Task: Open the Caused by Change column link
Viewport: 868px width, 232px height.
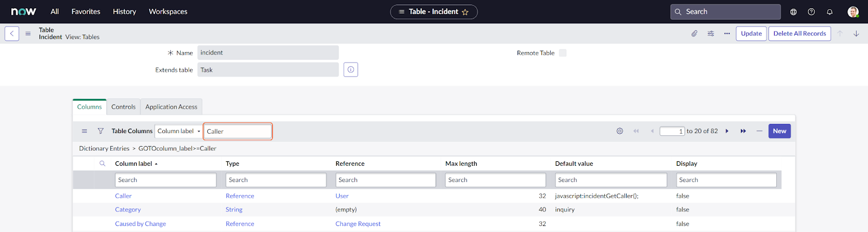Action: (141, 224)
